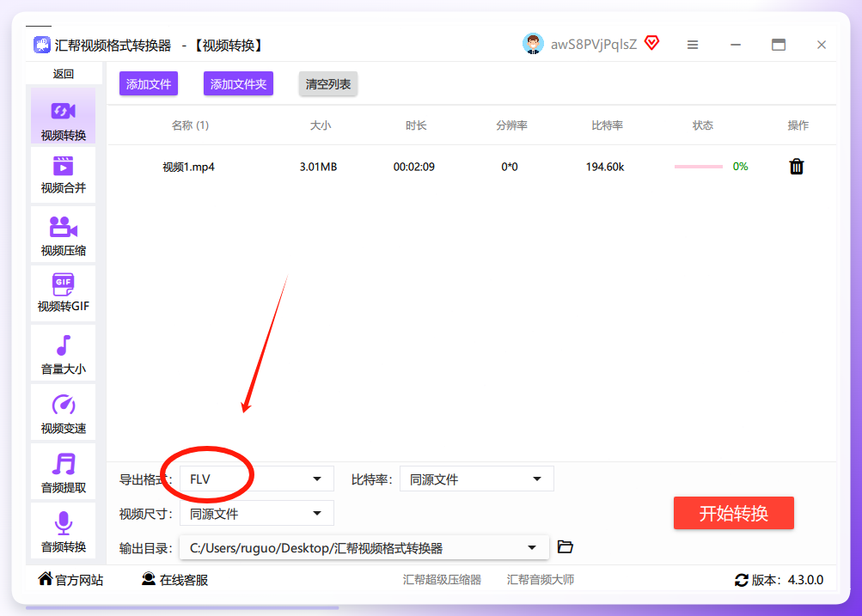Click the 0*0 resolution cell
862x616 pixels.
tap(510, 167)
